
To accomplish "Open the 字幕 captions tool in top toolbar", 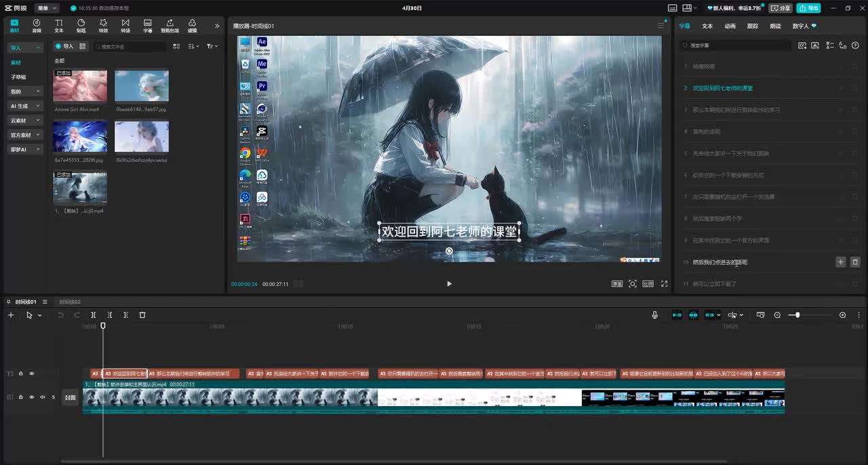I will [148, 26].
